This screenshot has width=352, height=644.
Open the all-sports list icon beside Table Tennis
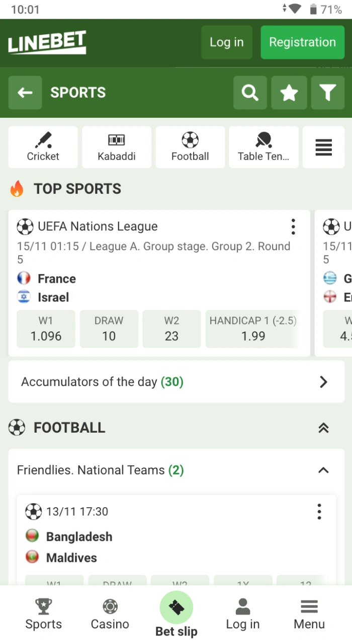[323, 146]
